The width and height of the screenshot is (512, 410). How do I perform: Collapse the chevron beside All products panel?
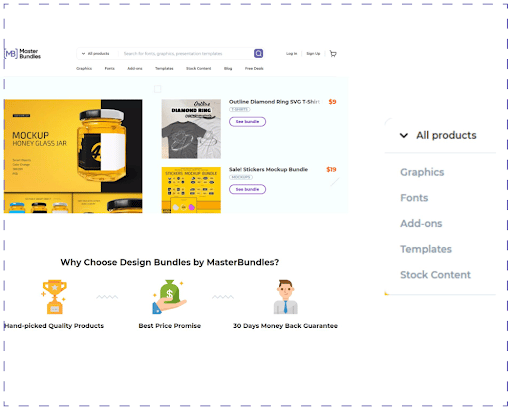(404, 135)
